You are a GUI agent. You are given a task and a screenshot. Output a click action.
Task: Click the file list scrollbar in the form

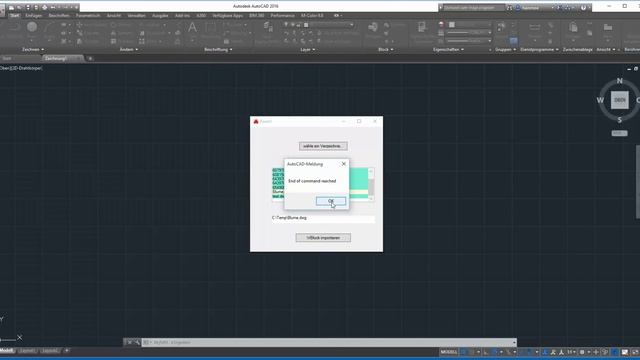371,184
